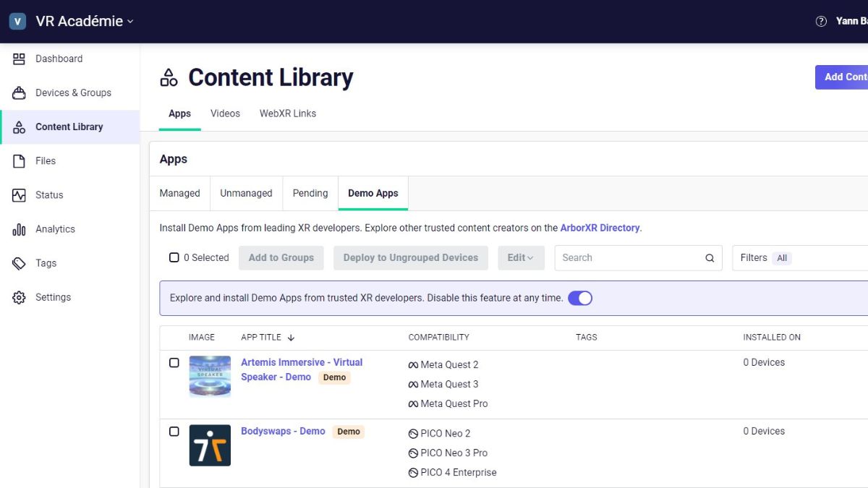Click the Demo badge on Artemis Immersive

tap(334, 377)
